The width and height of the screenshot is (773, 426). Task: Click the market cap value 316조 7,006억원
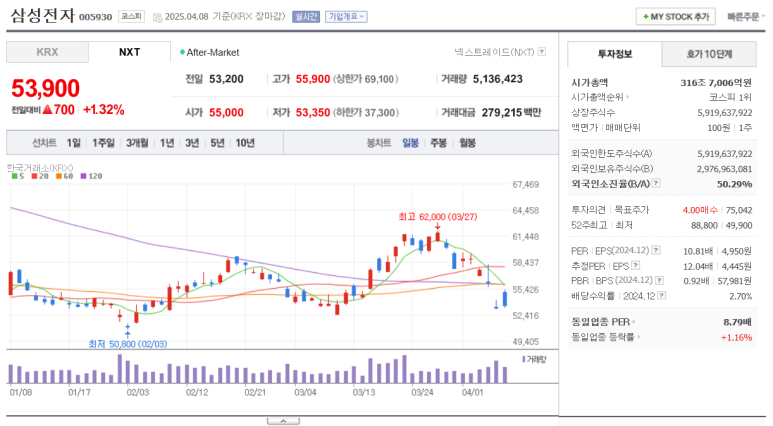pyautogui.click(x=716, y=82)
